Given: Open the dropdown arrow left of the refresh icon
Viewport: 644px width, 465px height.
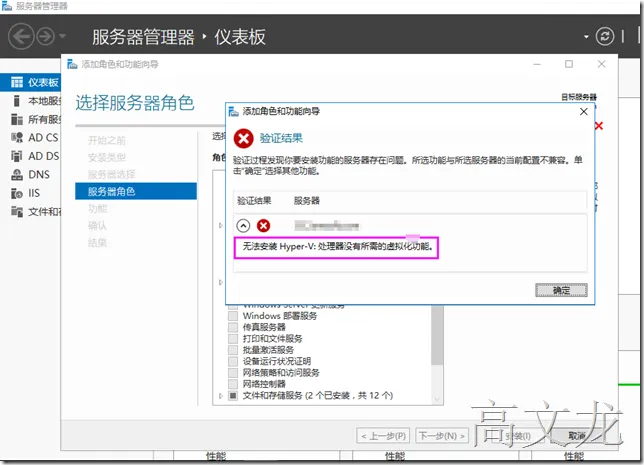Looking at the screenshot, I should tap(586, 37).
